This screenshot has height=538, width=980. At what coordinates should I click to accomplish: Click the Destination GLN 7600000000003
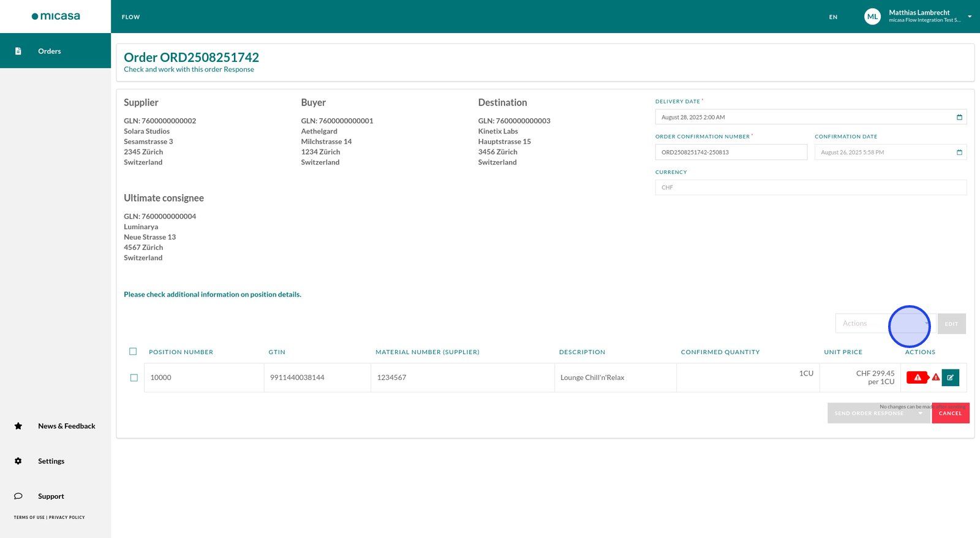point(514,121)
